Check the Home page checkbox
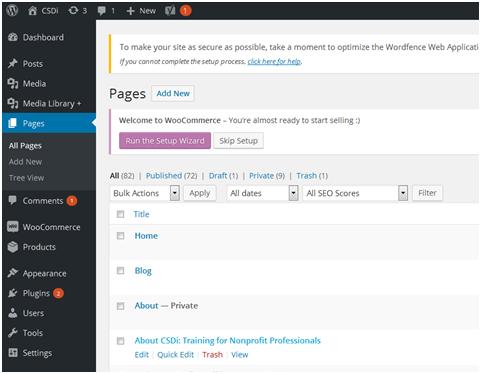 pyautogui.click(x=120, y=236)
